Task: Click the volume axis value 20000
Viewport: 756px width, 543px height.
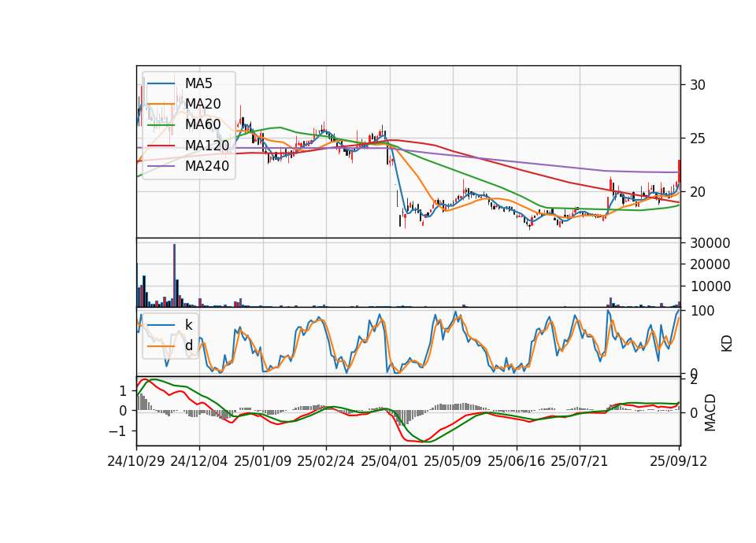Action: click(x=710, y=264)
